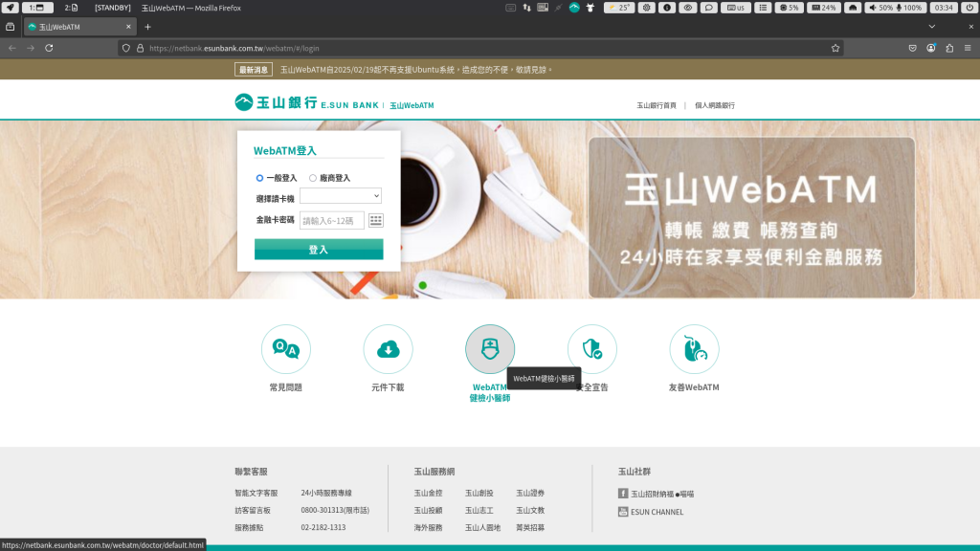The image size is (980, 551).
Task: Open the 安全宣告 shield icon
Action: (x=591, y=349)
